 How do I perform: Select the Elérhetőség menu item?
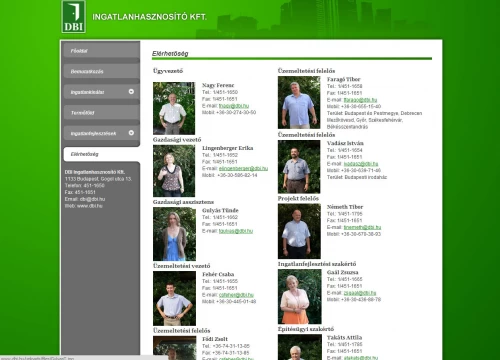(101, 154)
